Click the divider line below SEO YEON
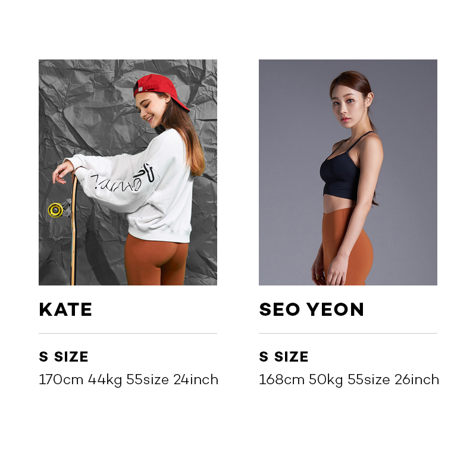 pyautogui.click(x=348, y=333)
